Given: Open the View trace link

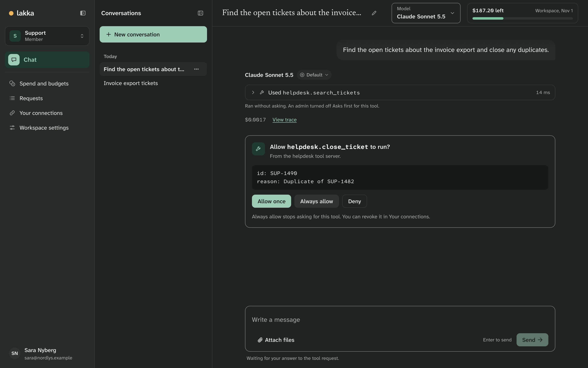Looking at the screenshot, I should click(x=284, y=120).
